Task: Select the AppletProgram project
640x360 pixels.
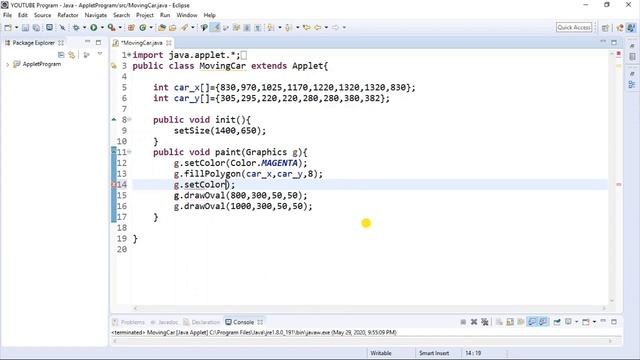Action: [x=42, y=64]
